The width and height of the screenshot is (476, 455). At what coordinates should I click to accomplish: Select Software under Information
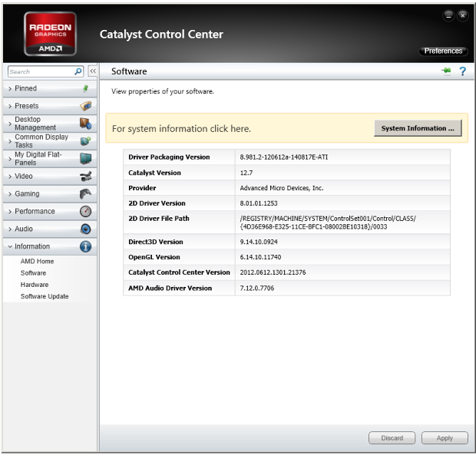click(33, 273)
